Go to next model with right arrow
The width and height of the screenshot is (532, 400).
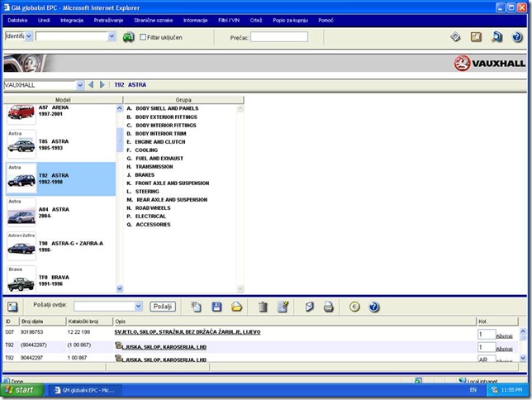102,84
